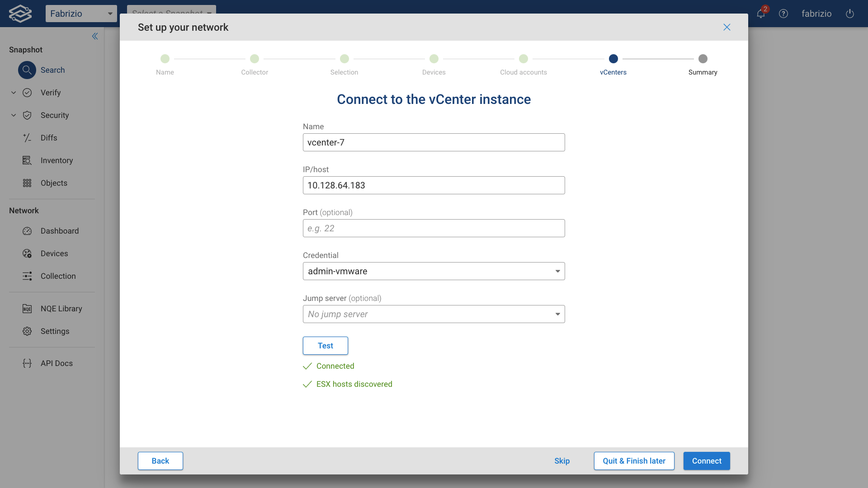Open the Dashboard from the Network menu
This screenshot has width=868, height=488.
point(59,231)
